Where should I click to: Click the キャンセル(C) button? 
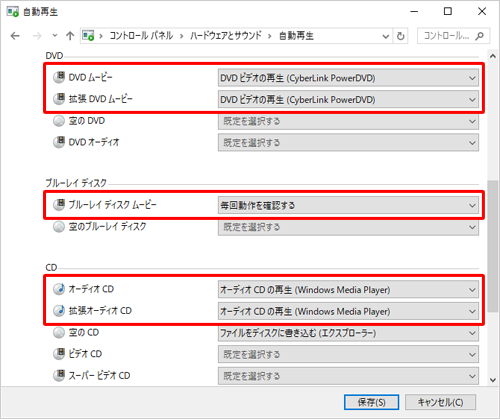coord(440,402)
